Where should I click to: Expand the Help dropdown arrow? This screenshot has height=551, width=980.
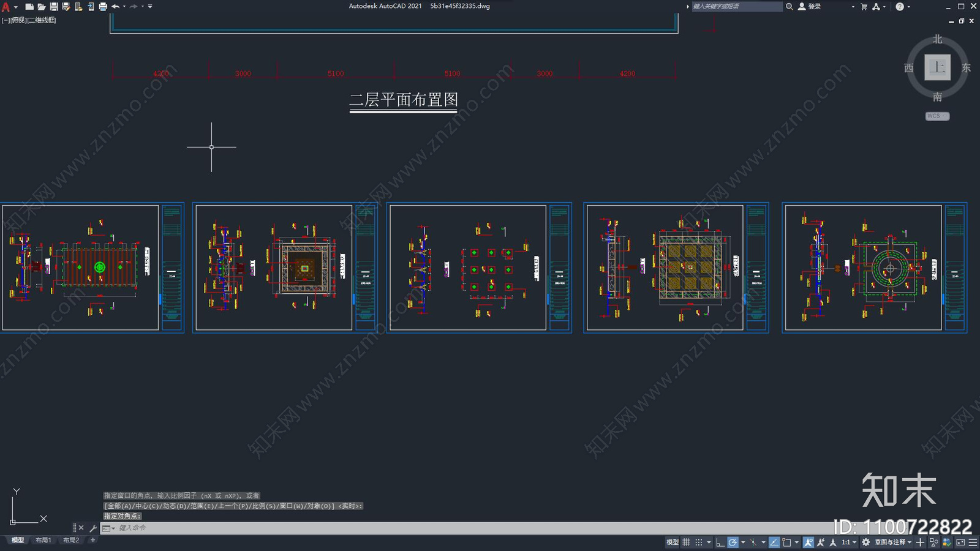coord(908,7)
